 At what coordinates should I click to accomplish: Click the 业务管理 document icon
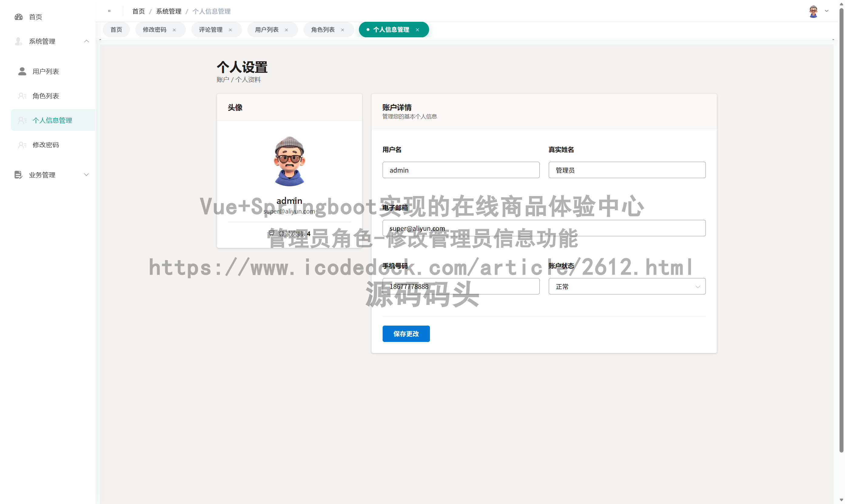tap(19, 174)
